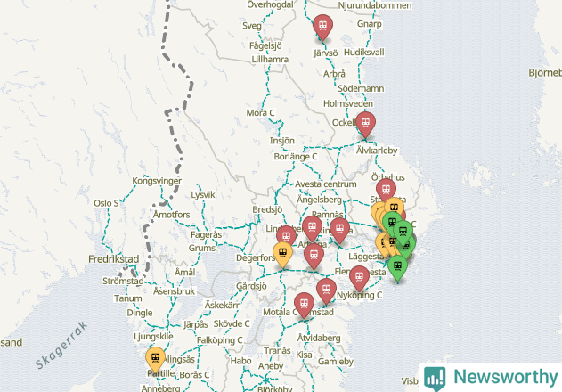
Task: Click the Falköping C station label
Action: 220,340
